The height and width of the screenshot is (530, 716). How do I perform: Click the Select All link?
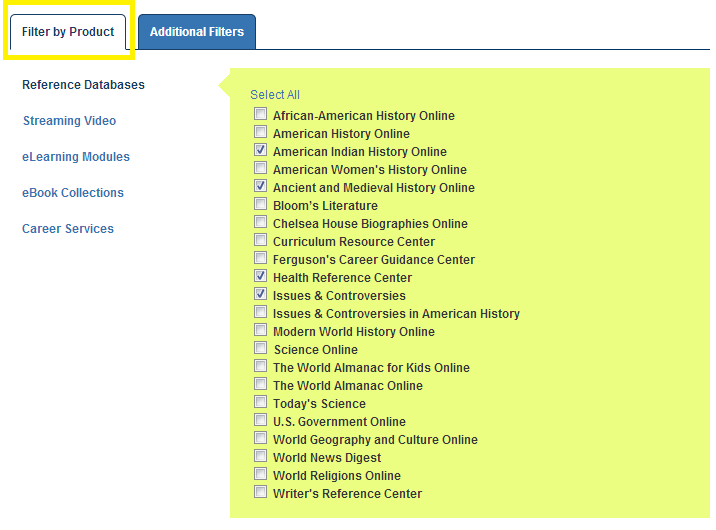coord(275,94)
